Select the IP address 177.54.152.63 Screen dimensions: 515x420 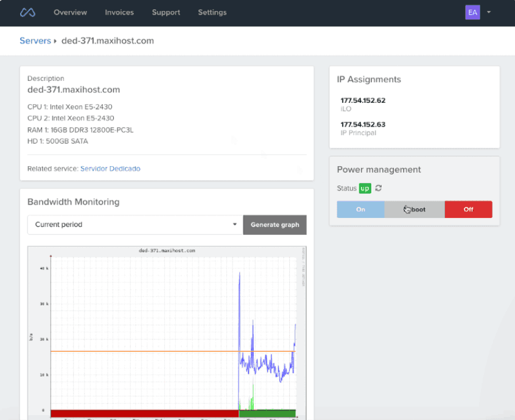(x=363, y=124)
